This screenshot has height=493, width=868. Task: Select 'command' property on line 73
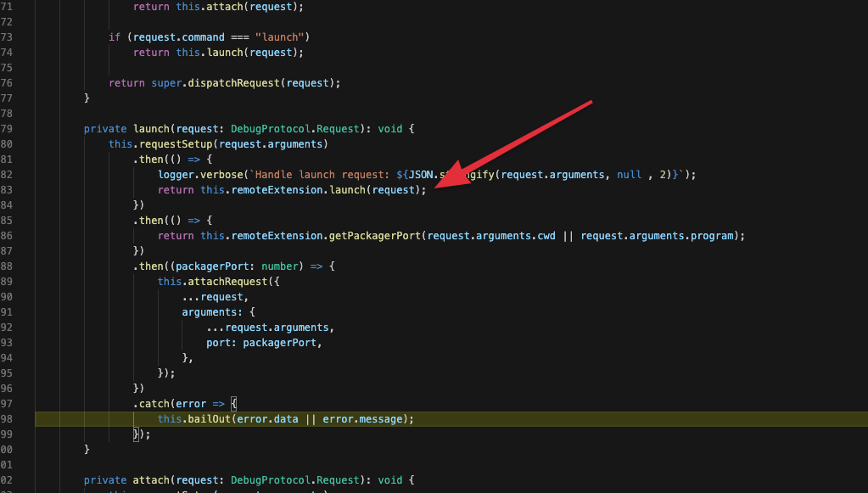(x=203, y=37)
